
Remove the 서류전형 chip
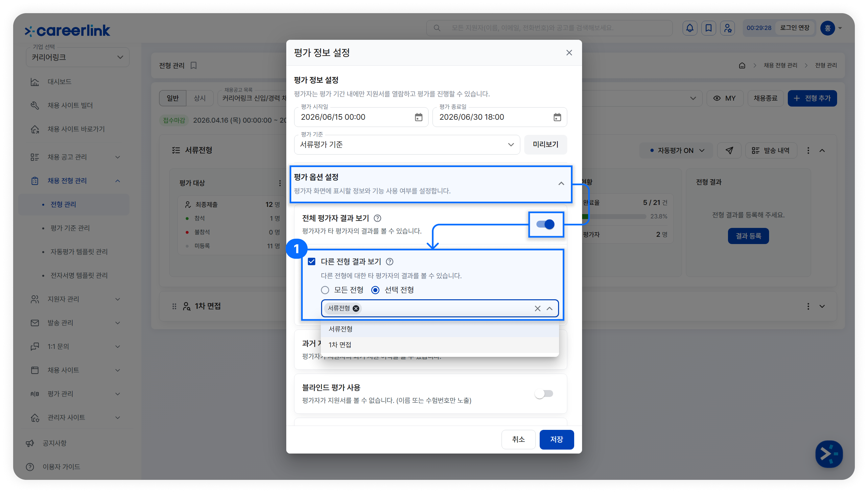(x=356, y=308)
